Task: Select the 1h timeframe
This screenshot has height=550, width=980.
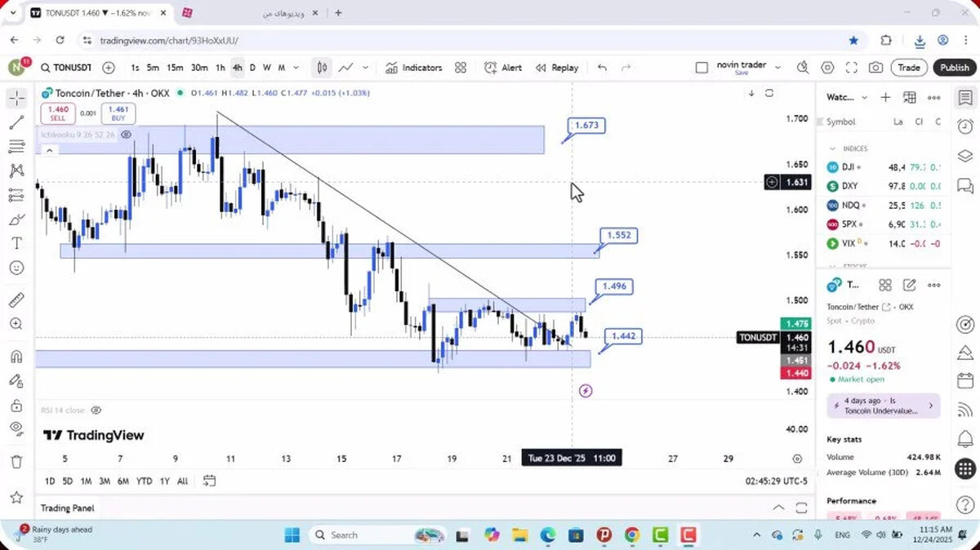Action: pos(220,68)
